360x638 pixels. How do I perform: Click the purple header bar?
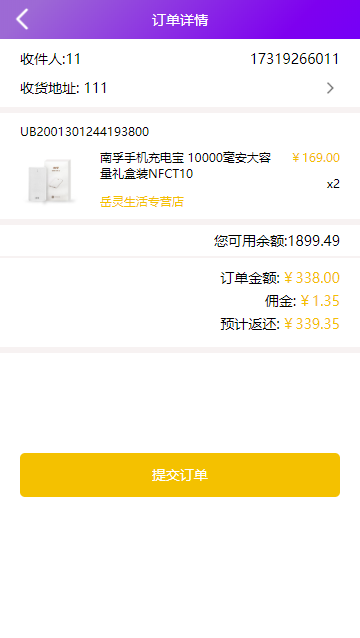pyautogui.click(x=180, y=20)
